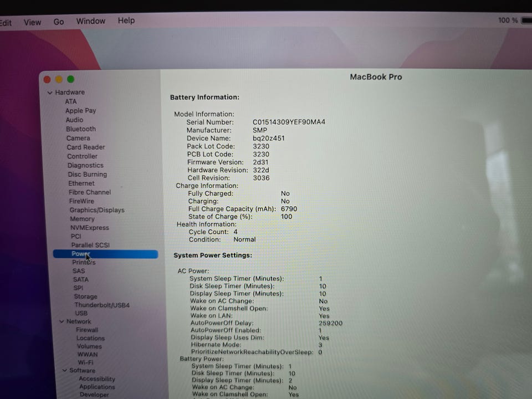The height and width of the screenshot is (399, 532).
Task: Select Bluetooth in the sidebar
Action: (x=81, y=129)
